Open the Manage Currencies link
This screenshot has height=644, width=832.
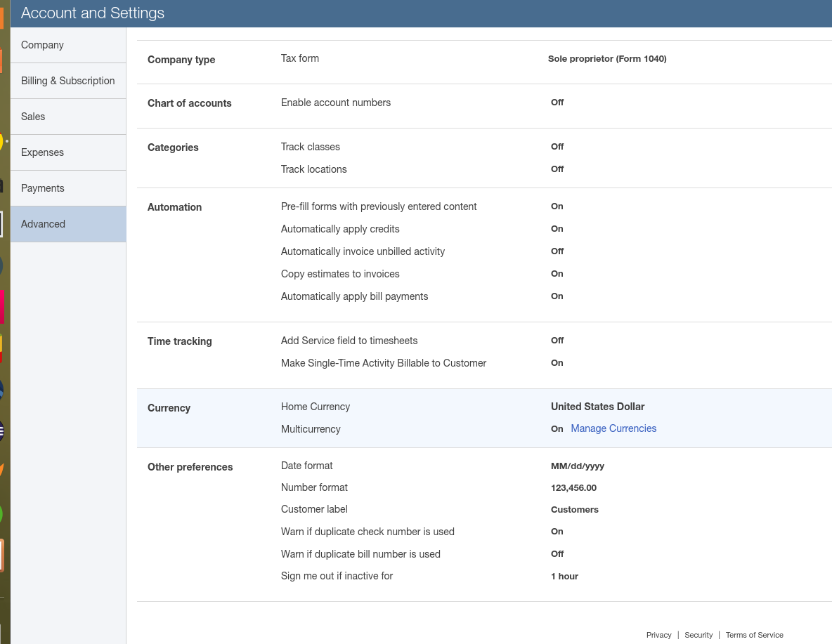613,428
